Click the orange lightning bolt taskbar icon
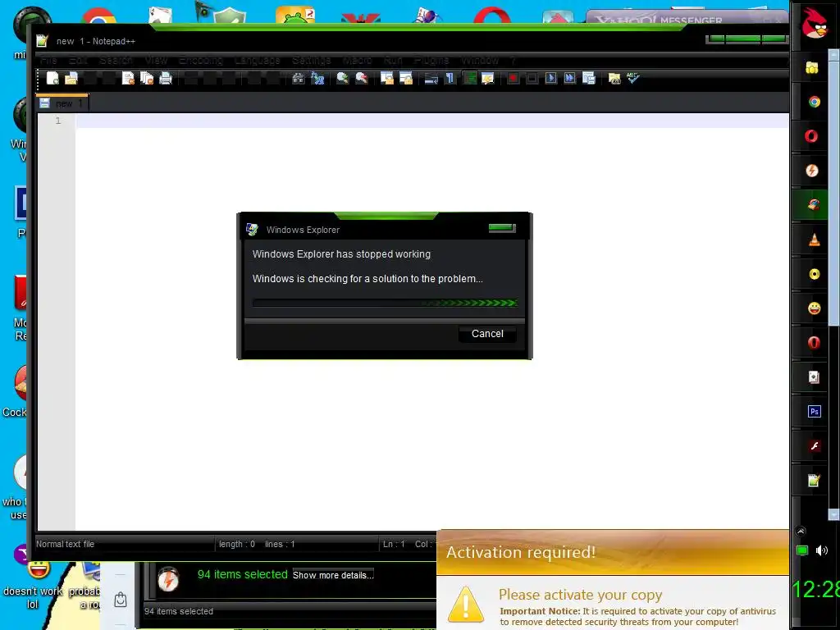The height and width of the screenshot is (630, 840). [812, 171]
